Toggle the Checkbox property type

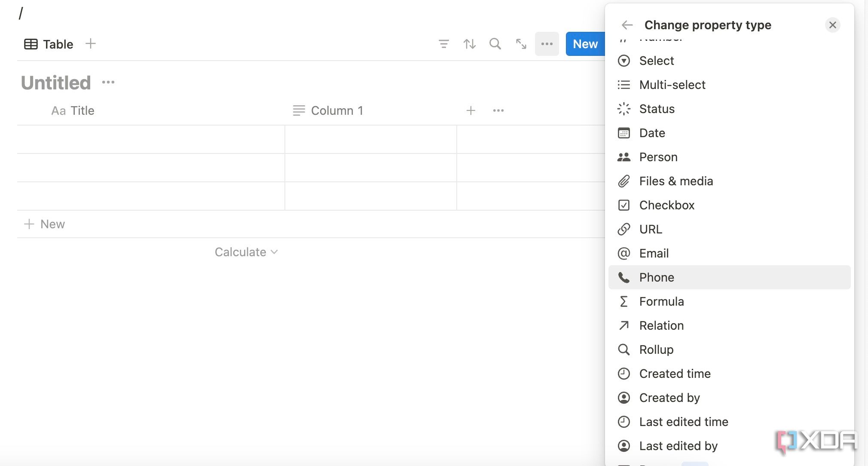pos(667,205)
